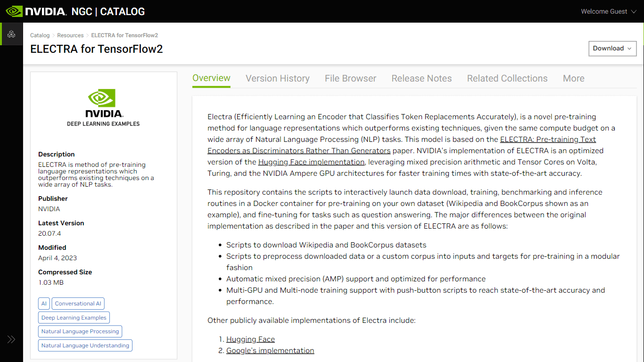Switch to the File Browser tab

click(x=350, y=78)
